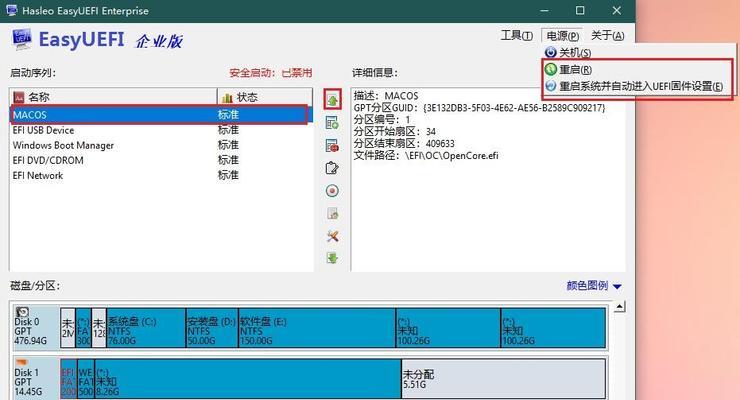Click 标准 status in Windows Boot Manager row
740x400 pixels.
coord(228,145)
